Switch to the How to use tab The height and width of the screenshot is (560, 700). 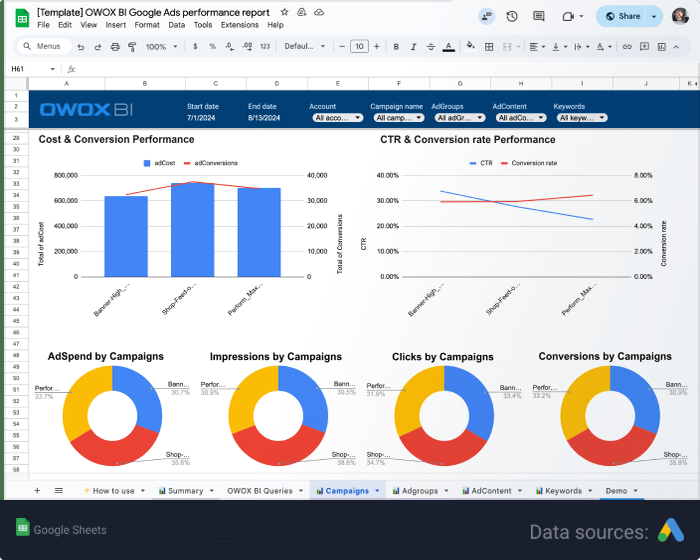(x=113, y=491)
